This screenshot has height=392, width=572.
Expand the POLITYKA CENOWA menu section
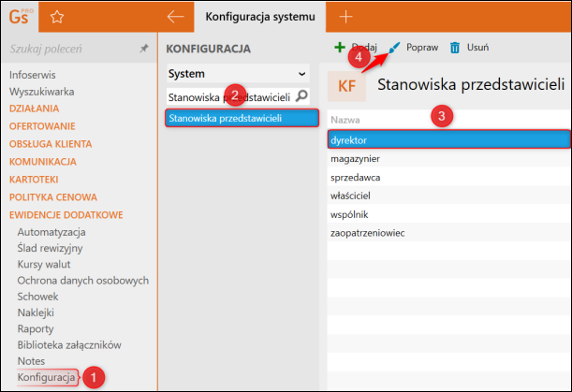click(x=53, y=197)
